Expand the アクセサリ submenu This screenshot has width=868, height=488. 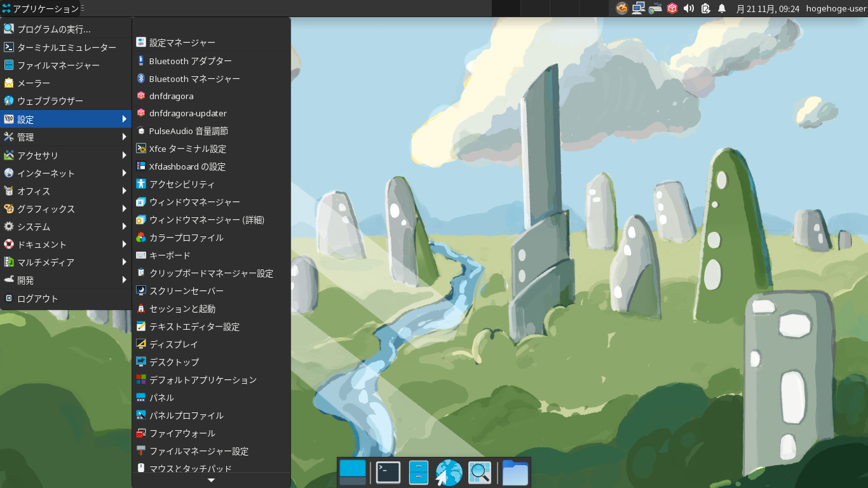[x=65, y=155]
